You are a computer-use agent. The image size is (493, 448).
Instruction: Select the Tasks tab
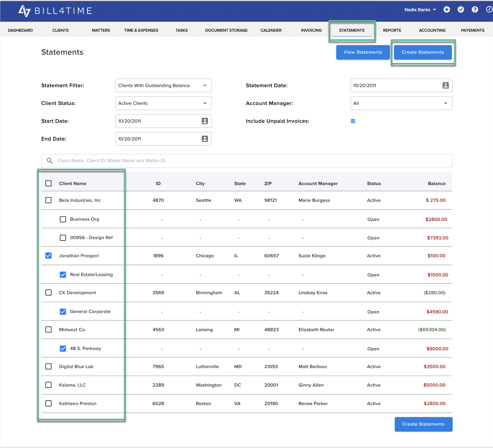point(181,30)
